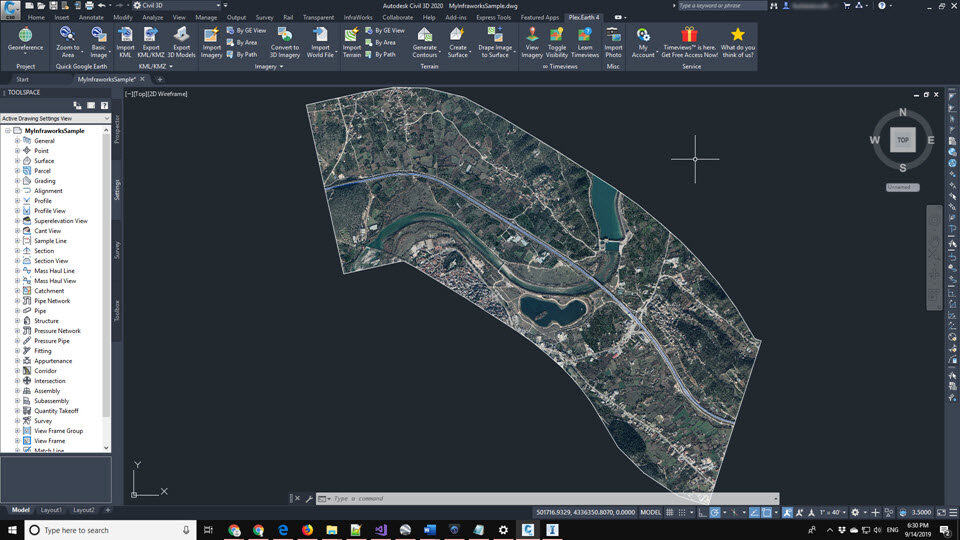Click the Import KML icon

[125, 35]
